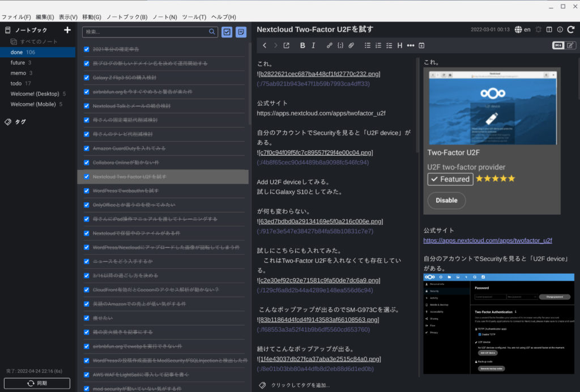Show note properties info icon
The image size is (580, 392).
pos(560,29)
